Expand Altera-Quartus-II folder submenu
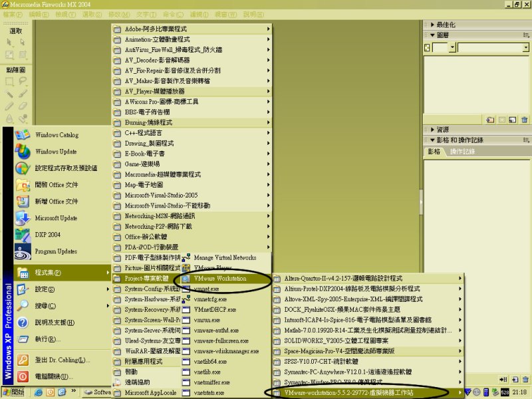This screenshot has width=532, height=399. coord(368,279)
